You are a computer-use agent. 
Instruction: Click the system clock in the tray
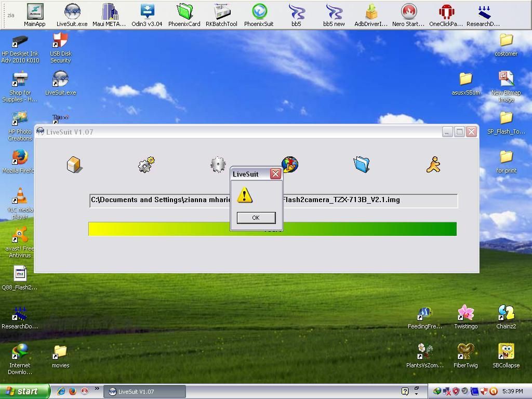pos(512,391)
